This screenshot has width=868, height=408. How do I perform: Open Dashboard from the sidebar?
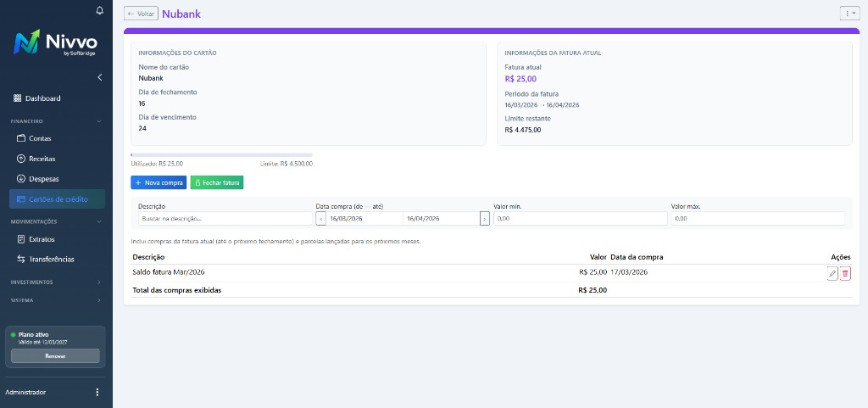(44, 98)
